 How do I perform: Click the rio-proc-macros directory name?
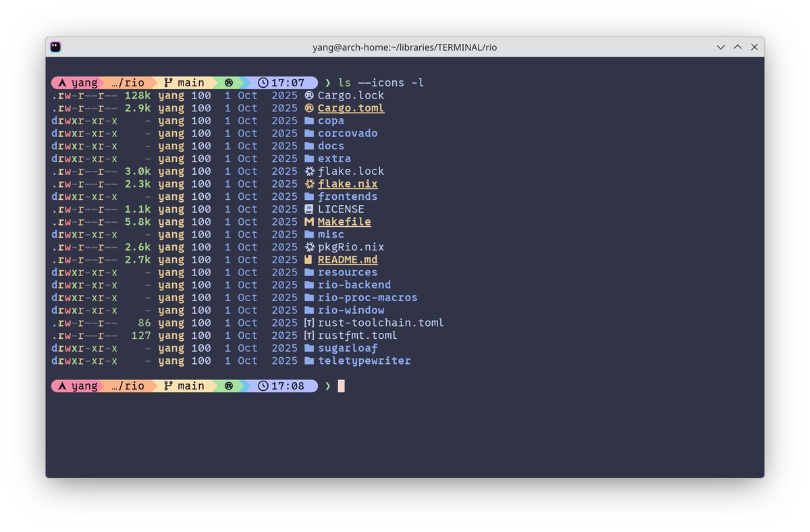click(x=368, y=298)
